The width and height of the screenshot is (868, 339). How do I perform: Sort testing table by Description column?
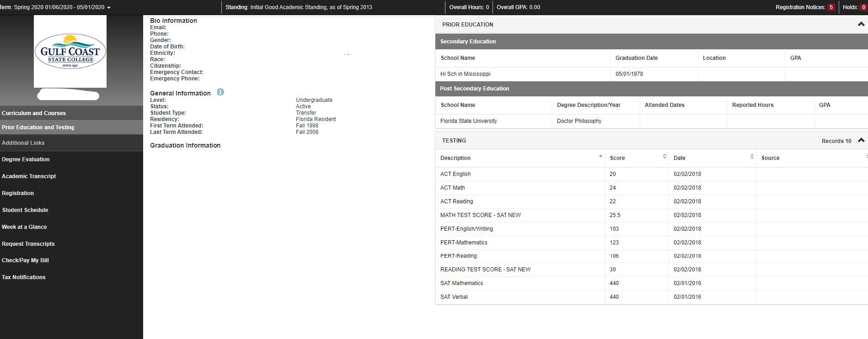point(600,157)
